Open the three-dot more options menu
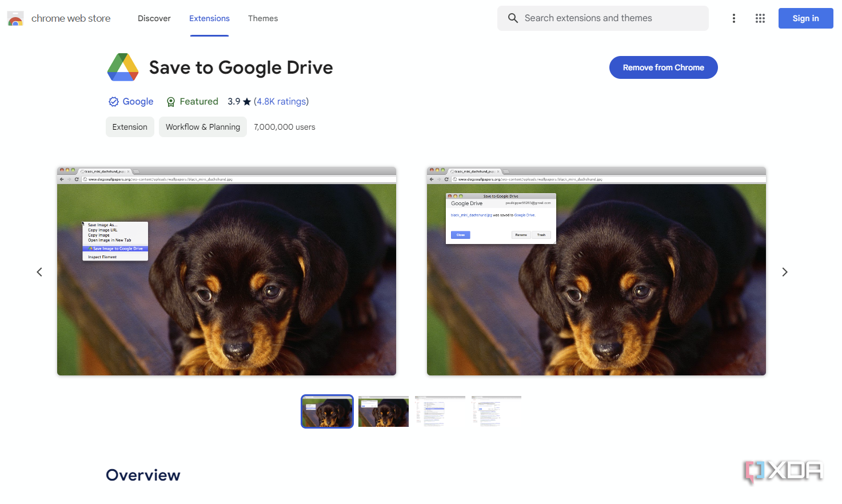The width and height of the screenshot is (842, 504). (734, 18)
